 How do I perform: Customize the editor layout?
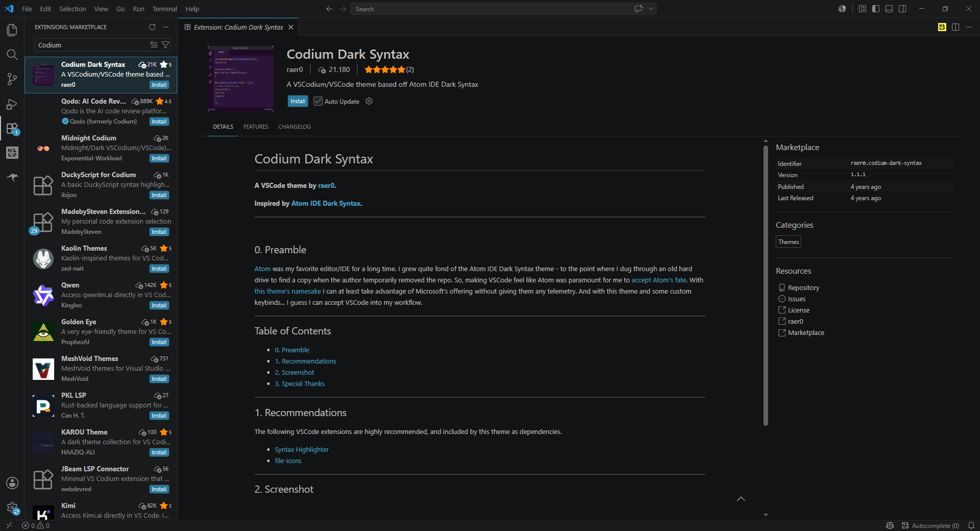tap(863, 9)
